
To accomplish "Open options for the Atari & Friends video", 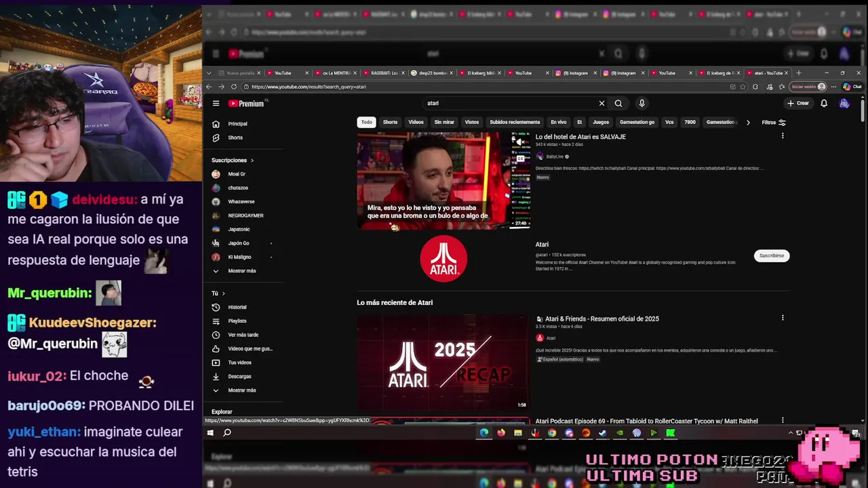I will (783, 318).
